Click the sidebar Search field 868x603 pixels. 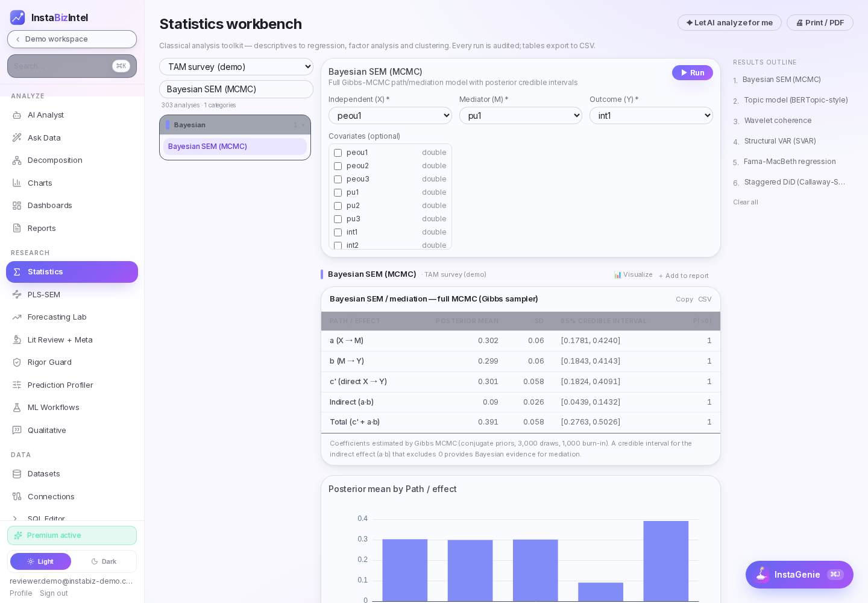[x=72, y=66]
